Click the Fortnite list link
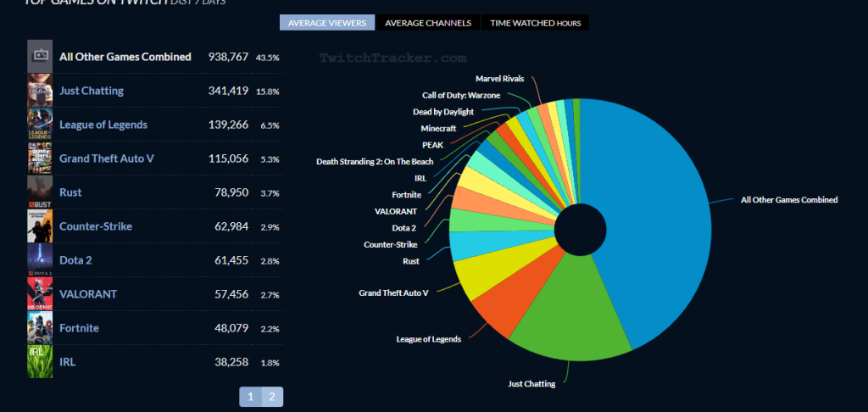The width and height of the screenshot is (868, 412). 79,328
